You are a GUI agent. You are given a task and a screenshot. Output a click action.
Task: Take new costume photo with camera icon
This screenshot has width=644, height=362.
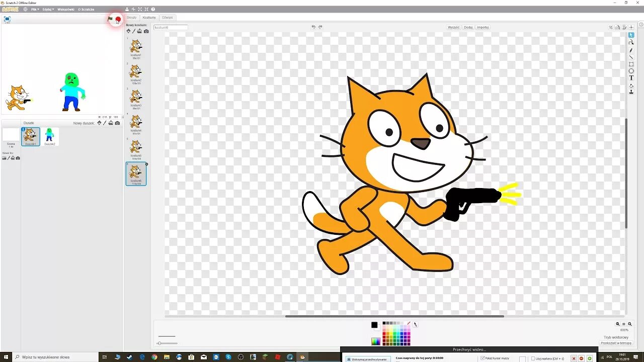point(146,31)
